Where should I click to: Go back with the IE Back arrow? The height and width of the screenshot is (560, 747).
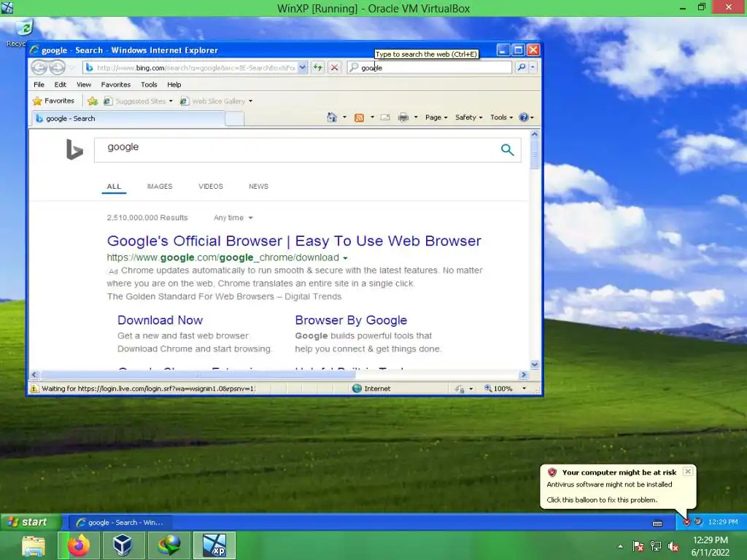[39, 68]
